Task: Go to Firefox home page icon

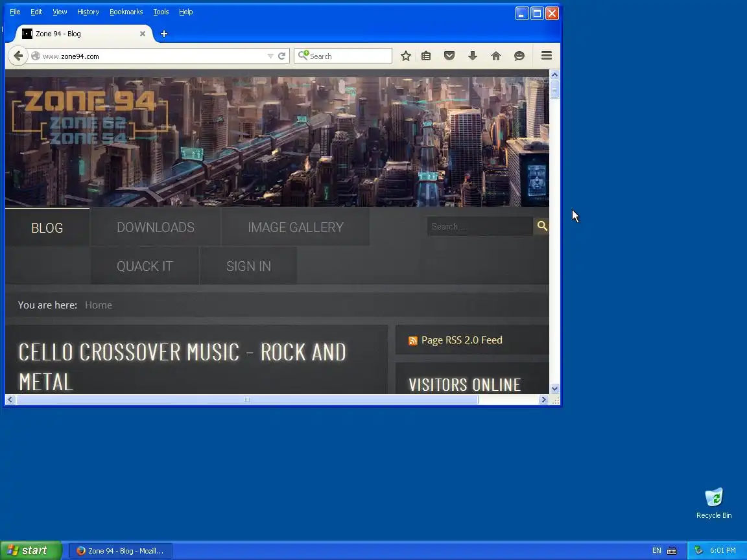Action: (x=496, y=56)
